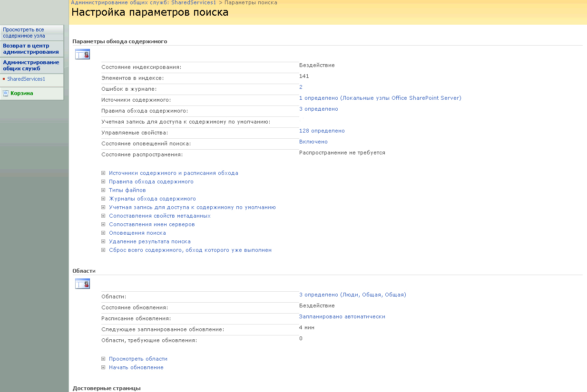The height and width of the screenshot is (392, 587).
Task: Select SharedServices1 in left navigation
Action: (26, 79)
